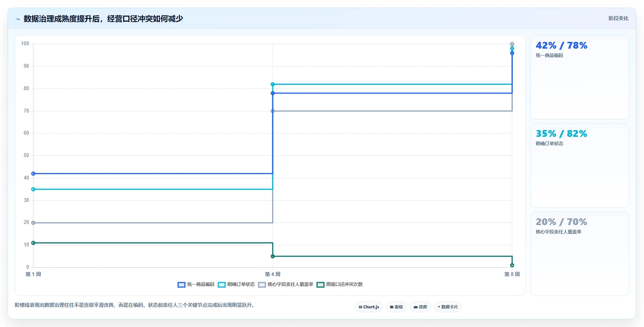Click the trend icon beside the page title
Screen dimensions: 644x327
(18, 19)
